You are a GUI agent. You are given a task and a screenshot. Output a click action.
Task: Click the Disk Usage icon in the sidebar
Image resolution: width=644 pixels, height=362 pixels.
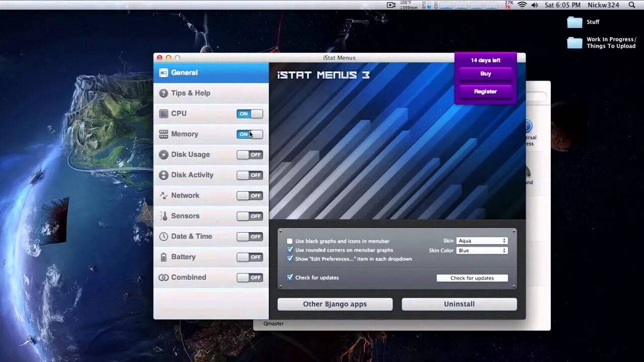coord(163,154)
